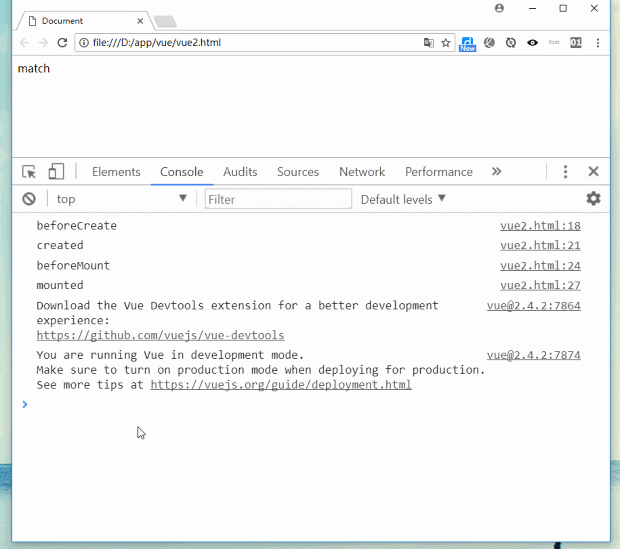This screenshot has height=549, width=620.
Task: Open the Network tab
Action: point(362,172)
